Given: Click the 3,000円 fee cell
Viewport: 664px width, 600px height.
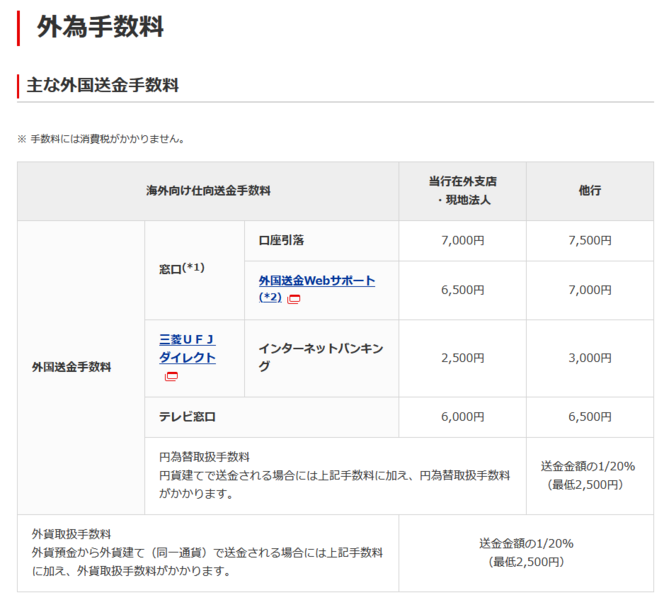Looking at the screenshot, I should point(589,357).
